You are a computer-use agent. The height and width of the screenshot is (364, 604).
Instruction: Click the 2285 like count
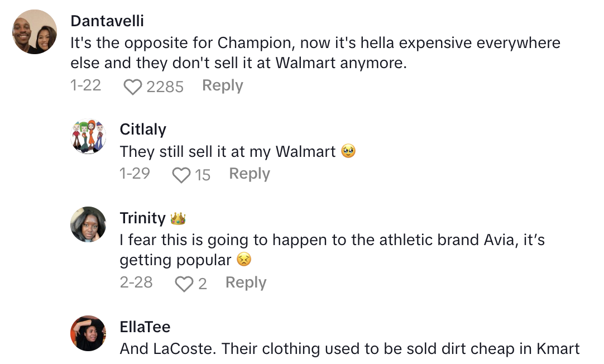tap(165, 87)
